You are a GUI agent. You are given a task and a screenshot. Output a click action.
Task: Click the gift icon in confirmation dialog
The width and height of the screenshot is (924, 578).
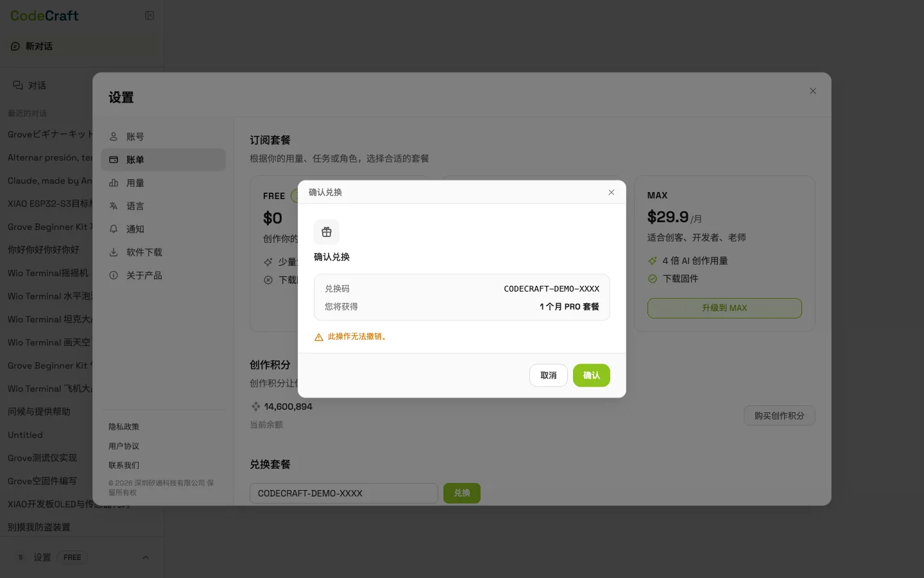[327, 232]
